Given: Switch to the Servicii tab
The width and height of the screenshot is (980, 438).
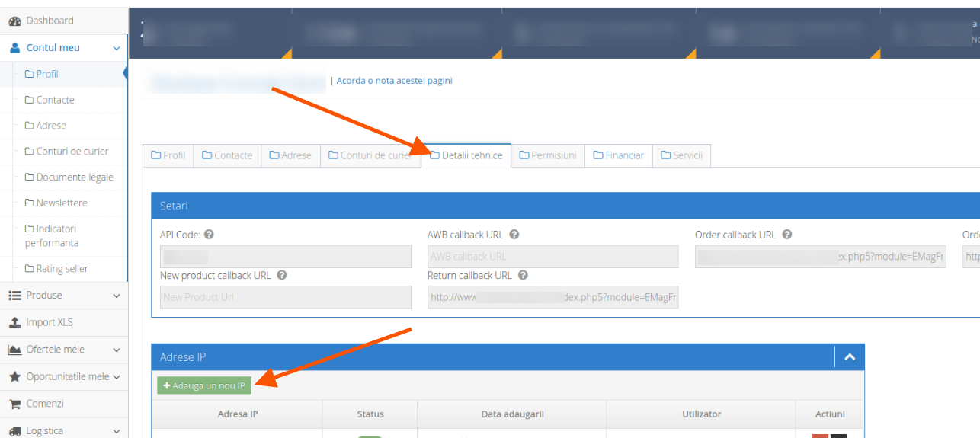Looking at the screenshot, I should 681,155.
